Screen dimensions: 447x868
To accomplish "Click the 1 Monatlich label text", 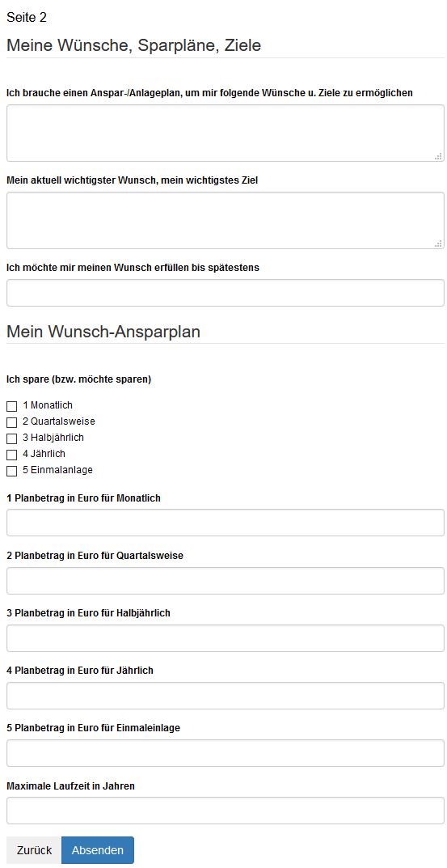I will 48,405.
